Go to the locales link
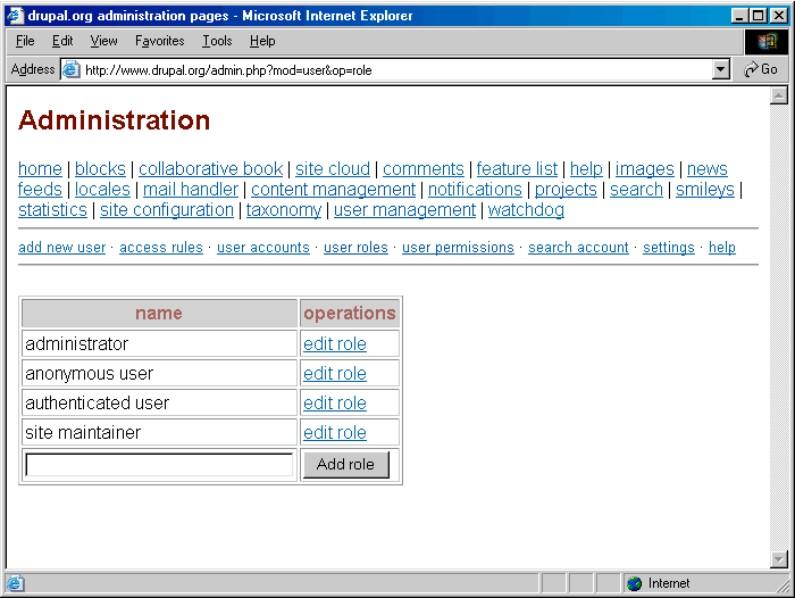The width and height of the screenshot is (795, 599). point(102,190)
